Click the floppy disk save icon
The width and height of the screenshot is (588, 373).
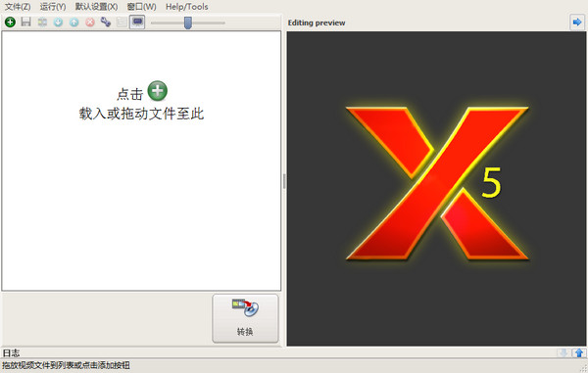[x=25, y=23]
